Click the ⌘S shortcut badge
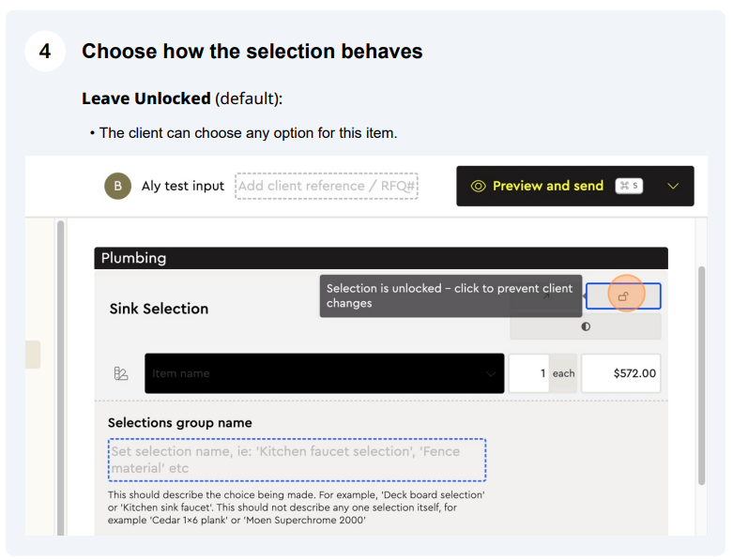This screenshot has height=560, width=733. (629, 186)
